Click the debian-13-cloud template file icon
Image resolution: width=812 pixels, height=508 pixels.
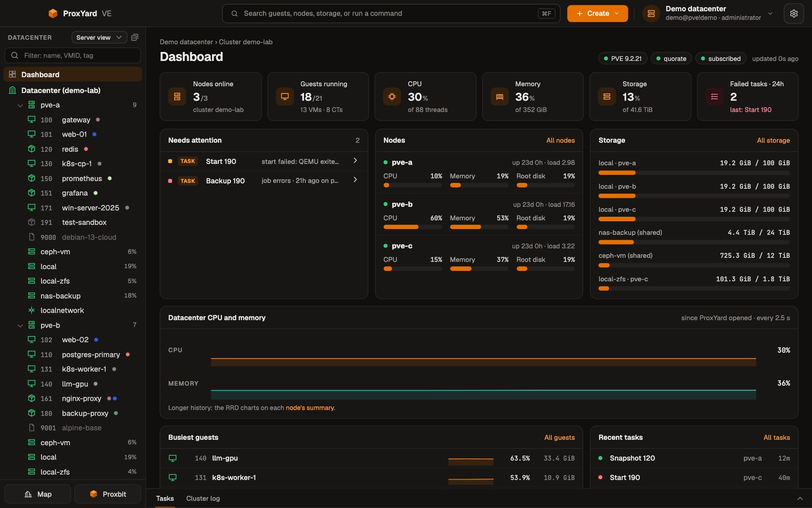32,237
